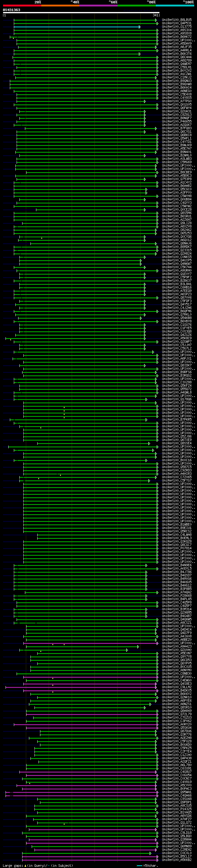This screenshot has width=197, height=868.
Task: Open hit UniRef100_C4Q5P8
Action: pyautogui.click(x=176, y=603)
